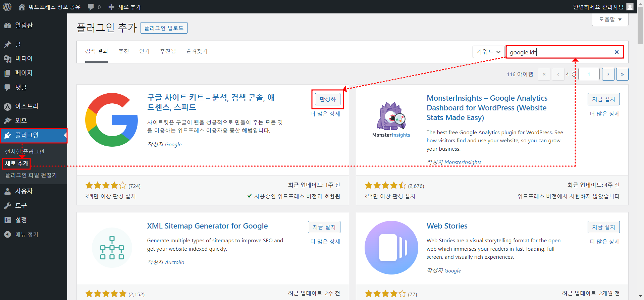
Task: Collapse the menu with 메뉴 접기 icon
Action: 7,235
